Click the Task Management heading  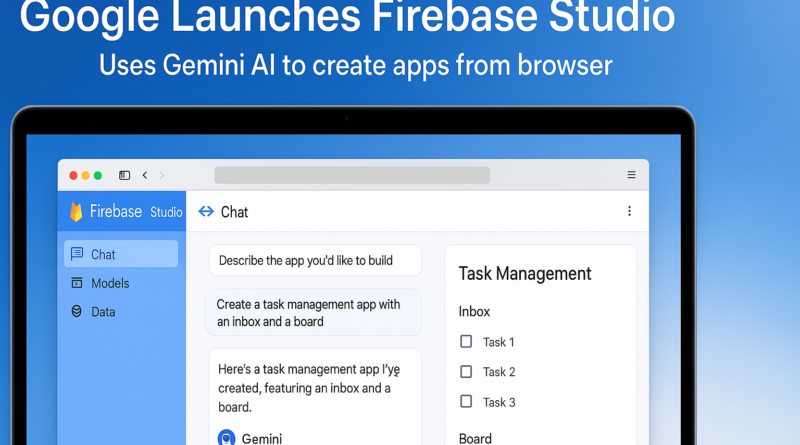coord(524,274)
